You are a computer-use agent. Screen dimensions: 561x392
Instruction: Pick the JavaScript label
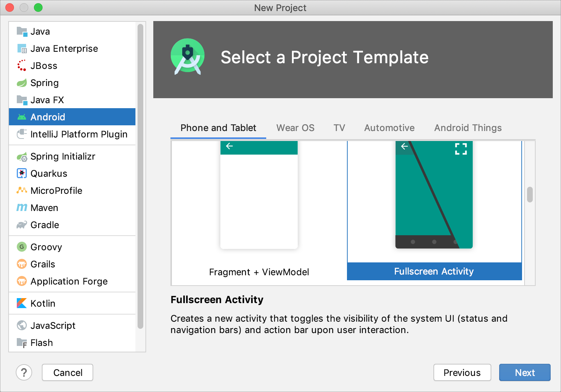click(x=53, y=326)
